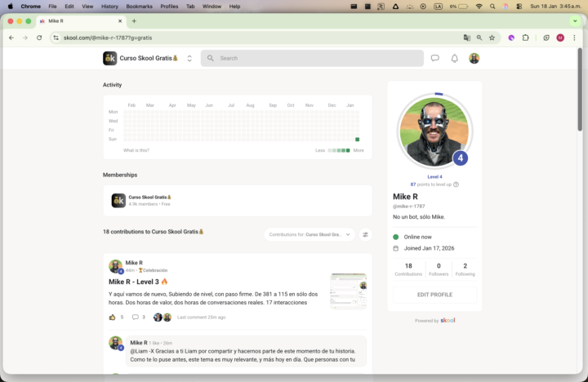The height and width of the screenshot is (382, 588).
Task: Open the Window menu
Action: [x=212, y=7]
